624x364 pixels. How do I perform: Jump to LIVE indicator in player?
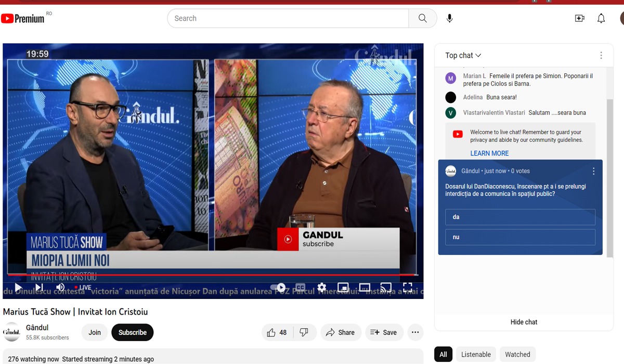pyautogui.click(x=83, y=287)
